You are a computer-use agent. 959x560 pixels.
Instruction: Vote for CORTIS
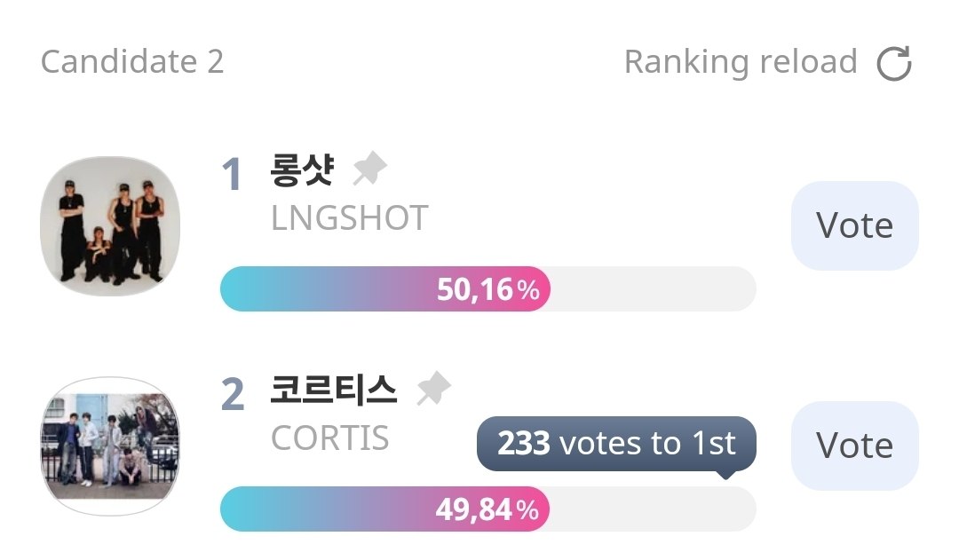[854, 446]
